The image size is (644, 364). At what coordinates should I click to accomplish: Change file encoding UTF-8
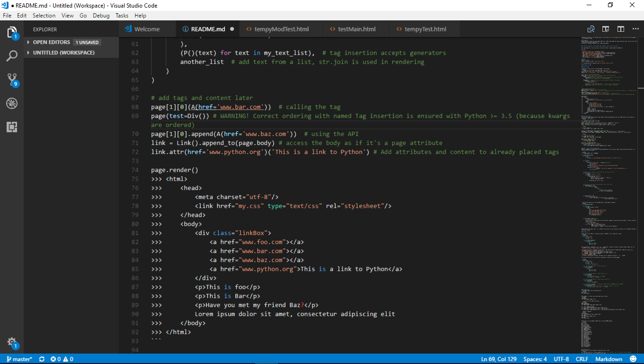point(561,359)
